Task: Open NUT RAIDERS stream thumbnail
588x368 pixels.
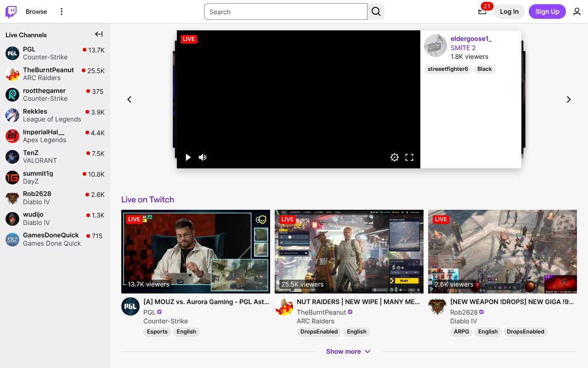Action: (349, 252)
